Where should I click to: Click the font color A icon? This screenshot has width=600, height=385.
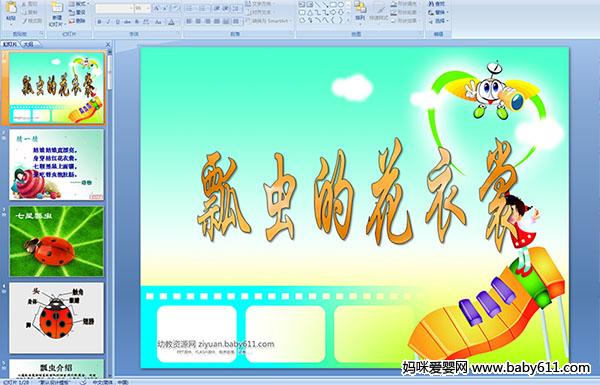[x=171, y=22]
